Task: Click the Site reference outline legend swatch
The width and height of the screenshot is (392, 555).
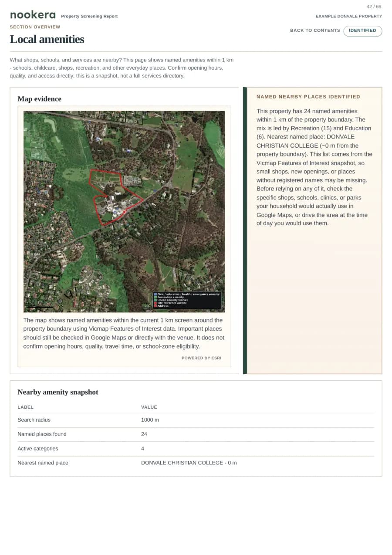Action: coord(155,303)
